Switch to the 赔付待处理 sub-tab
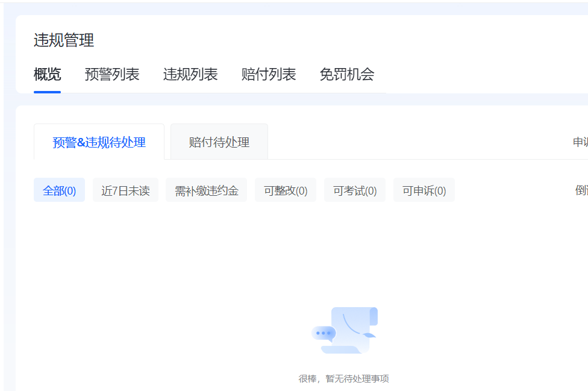This screenshot has height=391, width=588. [219, 142]
